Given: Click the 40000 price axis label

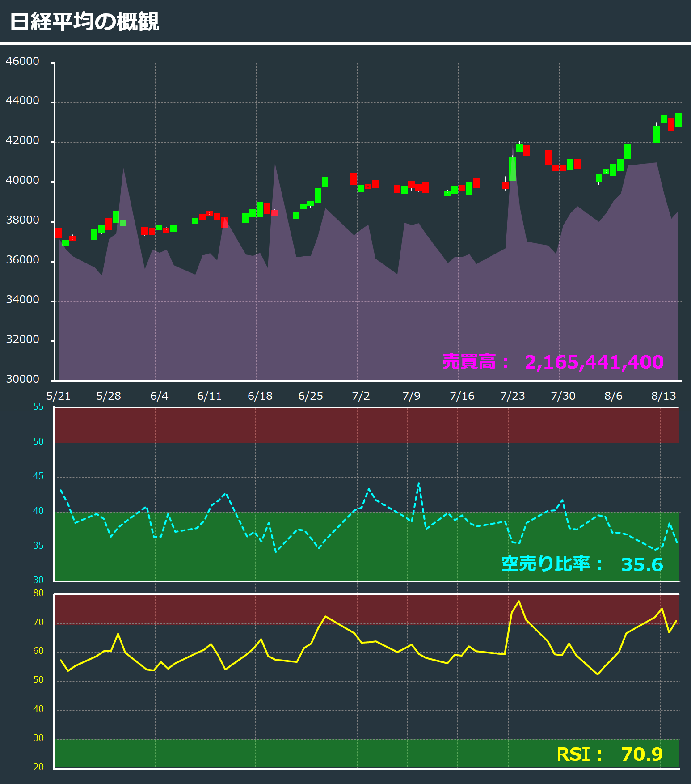Looking at the screenshot, I should click(22, 180).
